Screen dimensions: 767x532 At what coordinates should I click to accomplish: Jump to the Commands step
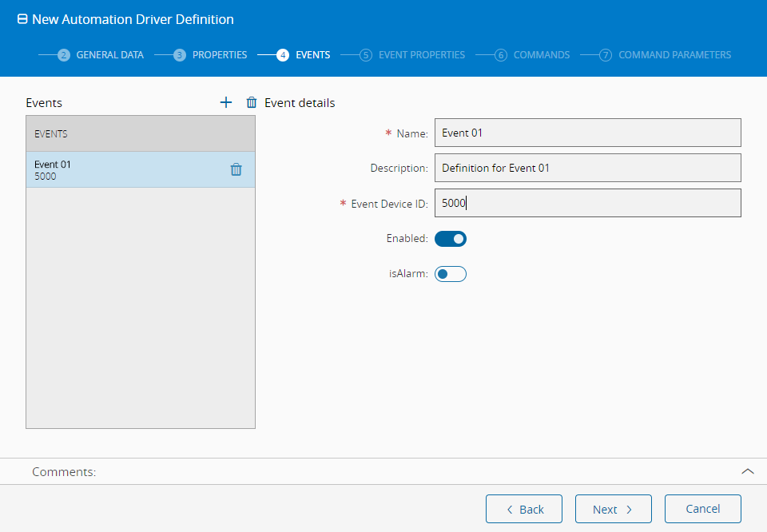pyautogui.click(x=542, y=55)
